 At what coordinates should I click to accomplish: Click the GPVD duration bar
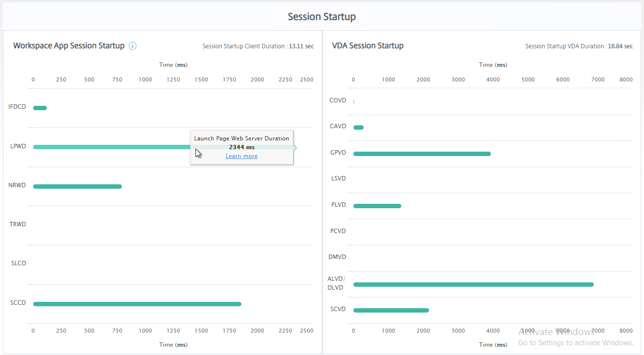[x=422, y=154]
